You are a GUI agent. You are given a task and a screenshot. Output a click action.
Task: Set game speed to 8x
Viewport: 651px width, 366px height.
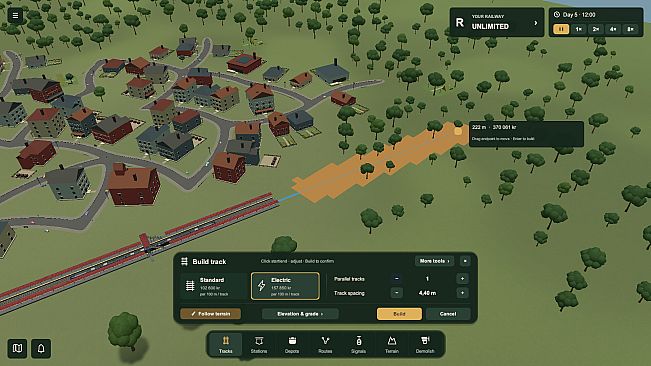click(x=631, y=29)
